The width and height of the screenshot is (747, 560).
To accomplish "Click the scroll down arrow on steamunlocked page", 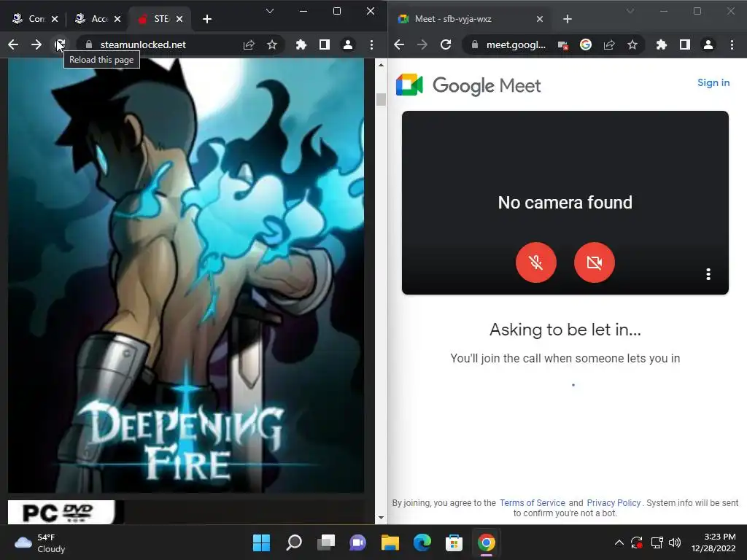I will coord(381,518).
